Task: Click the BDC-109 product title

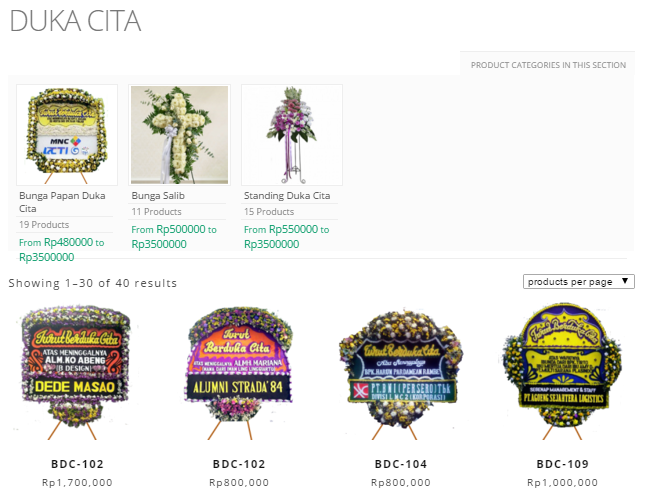Action: tap(562, 464)
